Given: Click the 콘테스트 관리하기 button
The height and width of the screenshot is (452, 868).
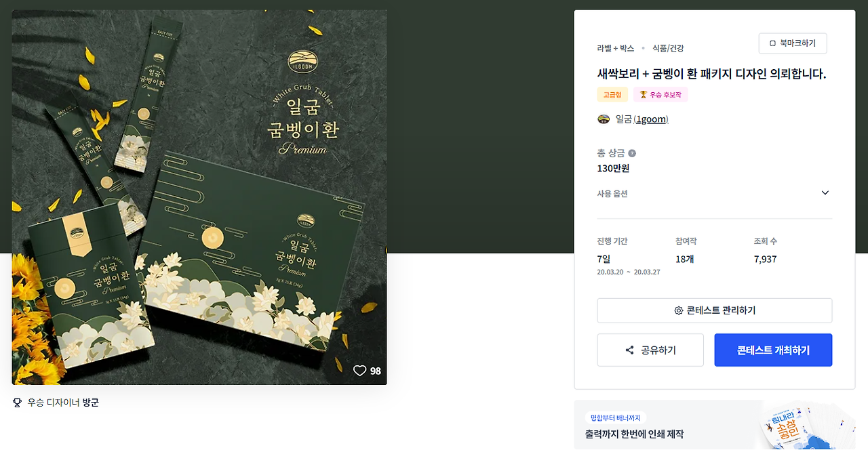Looking at the screenshot, I should (714, 310).
